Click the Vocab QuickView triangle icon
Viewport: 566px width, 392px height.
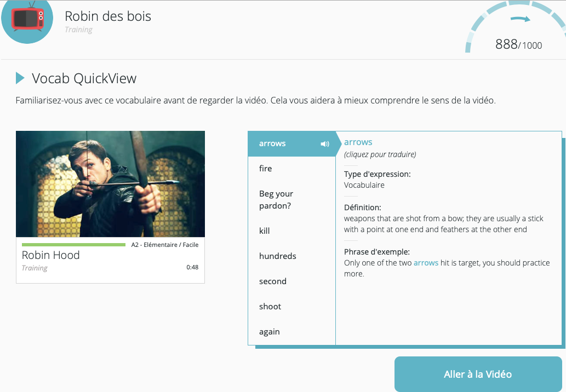pos(20,78)
